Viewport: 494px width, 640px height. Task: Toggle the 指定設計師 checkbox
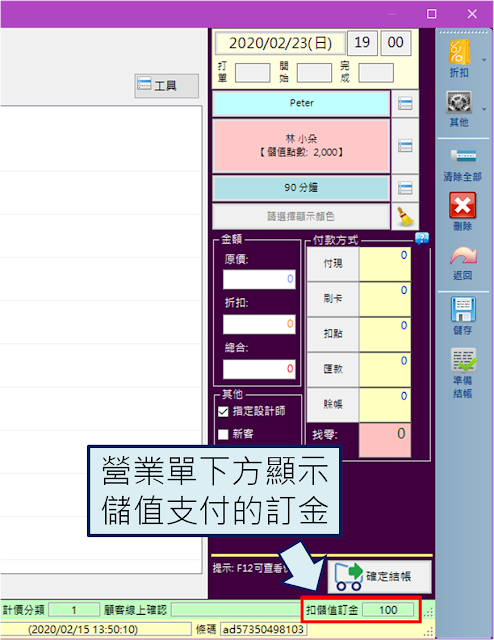click(x=223, y=411)
